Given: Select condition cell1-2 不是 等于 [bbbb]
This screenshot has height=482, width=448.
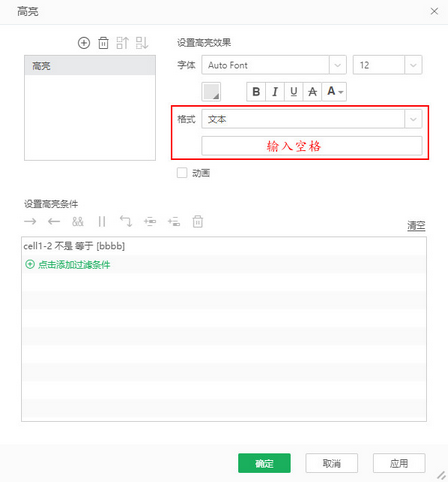Looking at the screenshot, I should tap(224, 246).
